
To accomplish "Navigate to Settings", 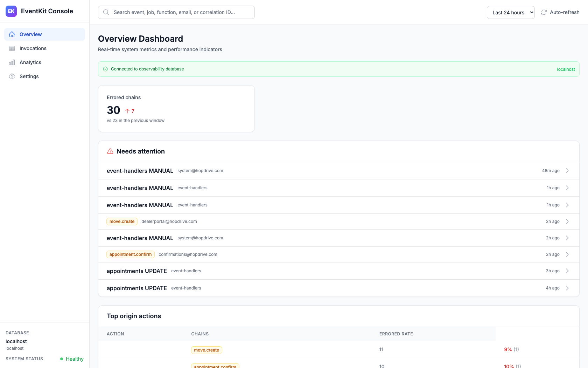I will 44,76.
